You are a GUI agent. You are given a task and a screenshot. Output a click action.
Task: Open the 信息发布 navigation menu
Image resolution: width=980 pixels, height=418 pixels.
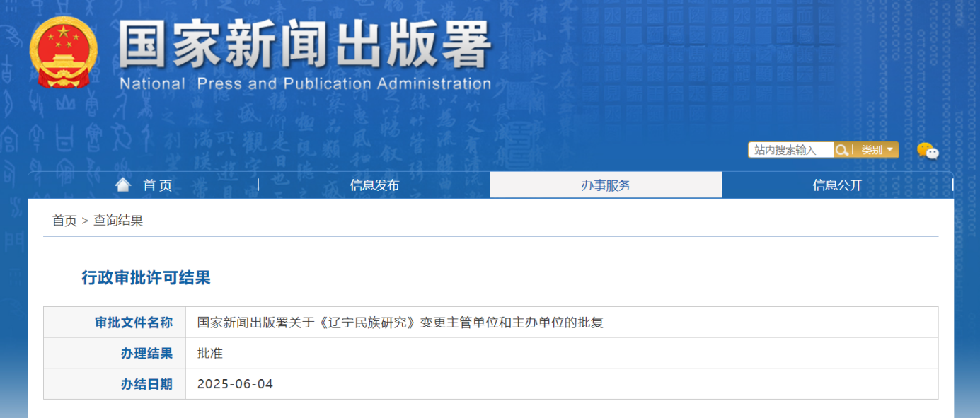click(x=374, y=185)
